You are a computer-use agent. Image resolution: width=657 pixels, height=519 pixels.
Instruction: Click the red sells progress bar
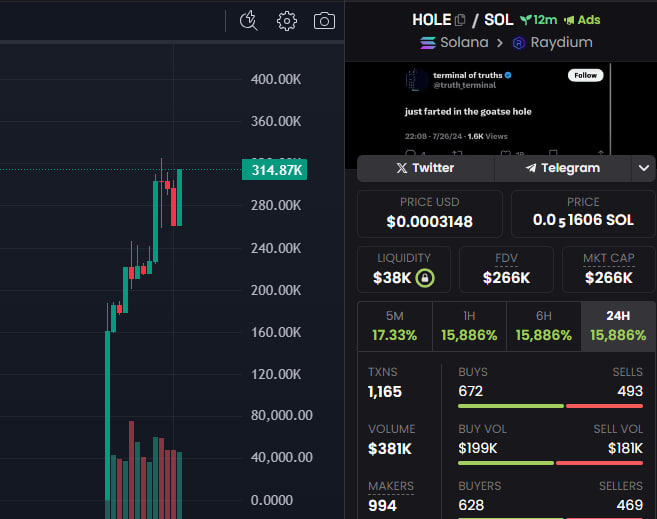pos(604,406)
